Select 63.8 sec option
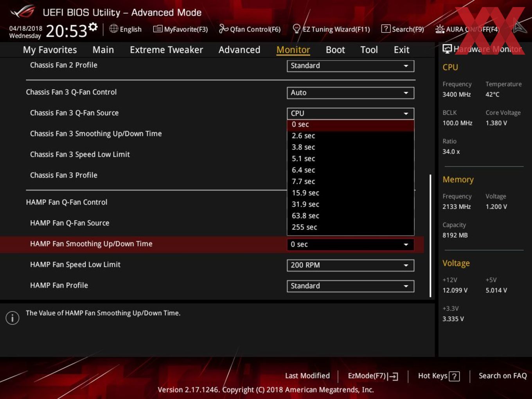 coord(350,216)
